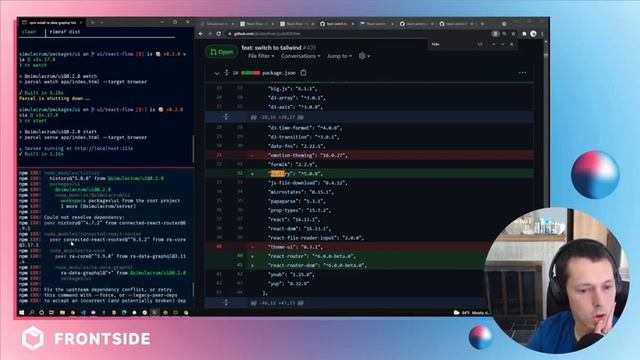
Task: Open File Explorer from the taskbar
Action: pyautogui.click(x=62, y=313)
